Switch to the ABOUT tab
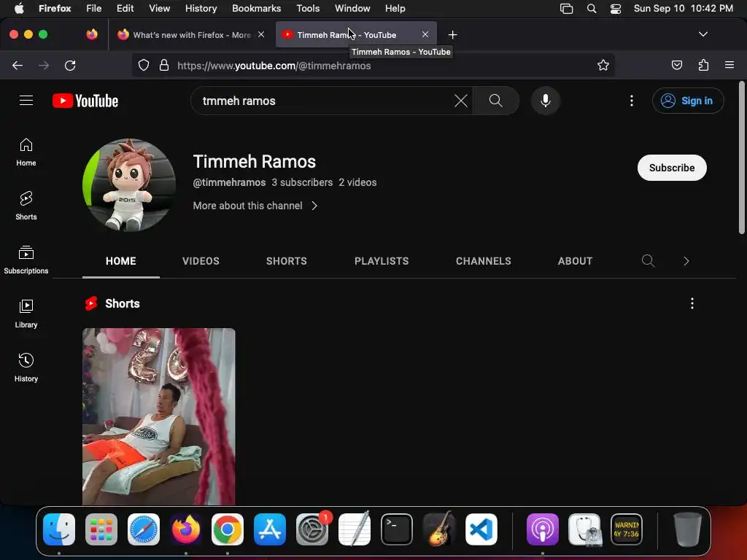This screenshot has width=747, height=560. [x=575, y=261]
